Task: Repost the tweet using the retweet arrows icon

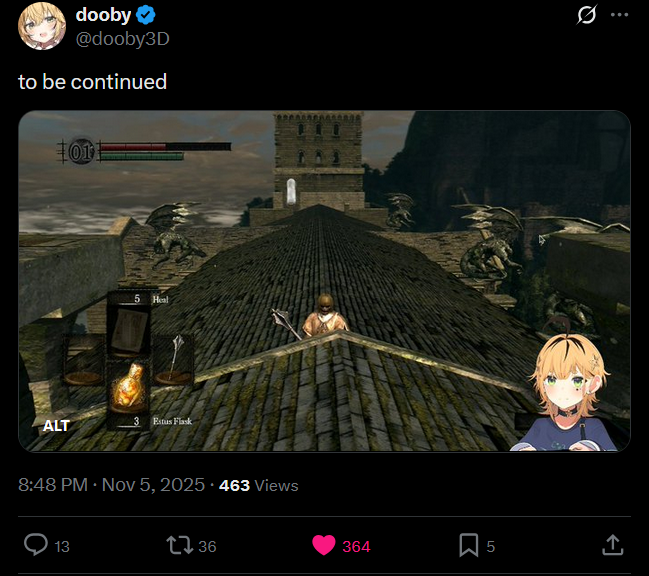Action: coord(180,545)
